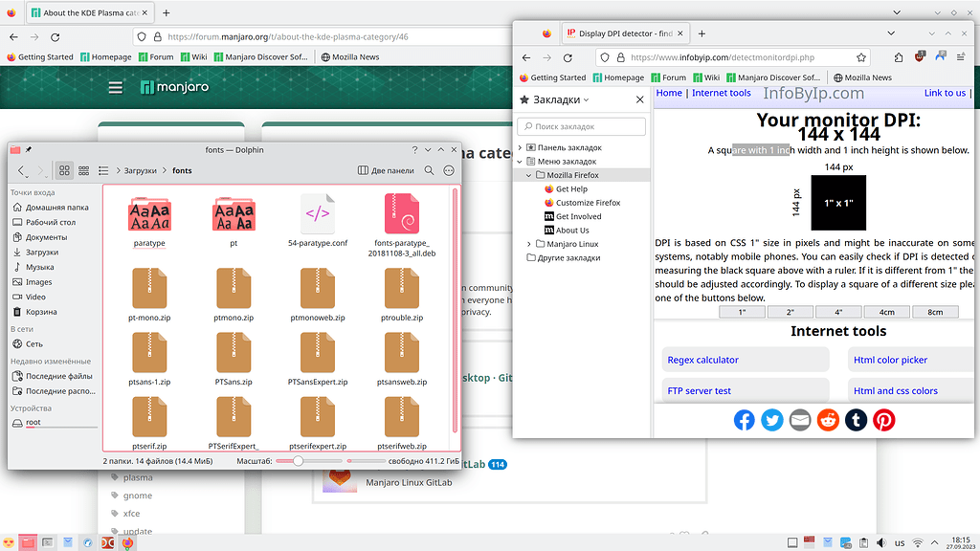This screenshot has width=980, height=551.
Task: Open the Закладки sidebar header dropdown
Action: (555, 99)
